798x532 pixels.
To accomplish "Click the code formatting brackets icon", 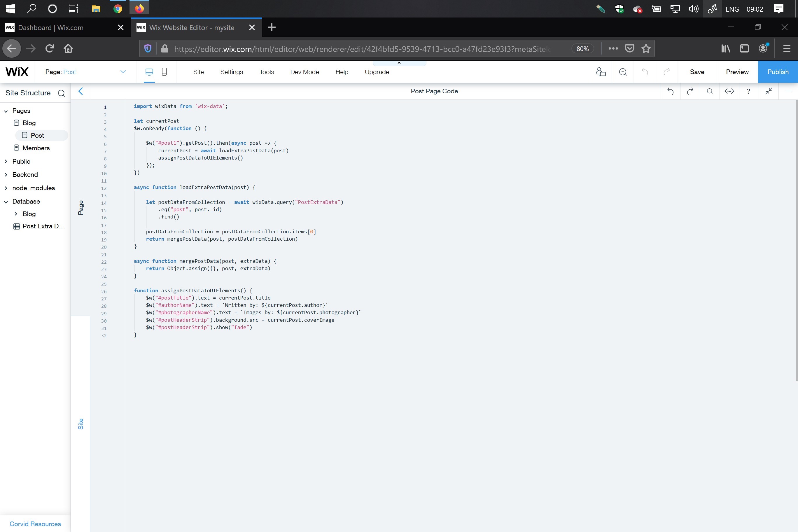I will (729, 91).
